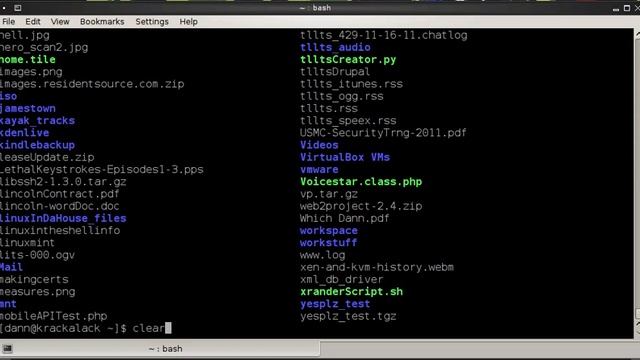Select the '~ : bash' terminal tab

(160, 349)
